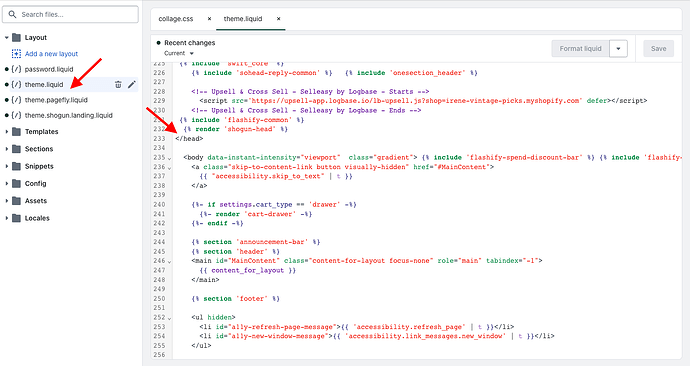
Task: Click the Snippets folder label
Action: [x=39, y=166]
